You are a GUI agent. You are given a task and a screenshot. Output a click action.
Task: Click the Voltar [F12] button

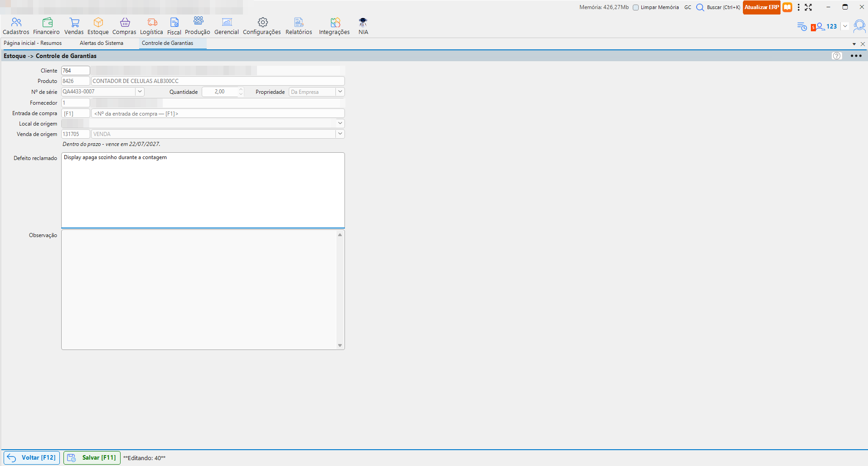tap(31, 458)
